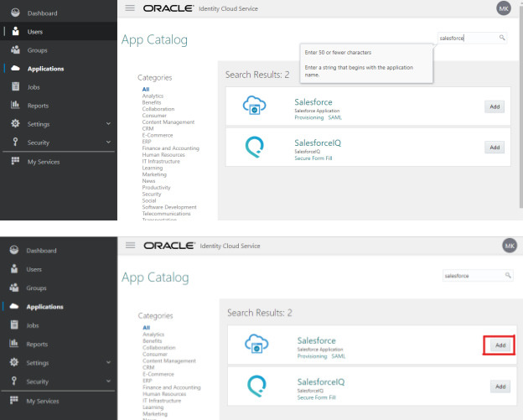The width and height of the screenshot is (523, 420).
Task: Click the Groups icon in the lower sidebar
Action: point(15,288)
